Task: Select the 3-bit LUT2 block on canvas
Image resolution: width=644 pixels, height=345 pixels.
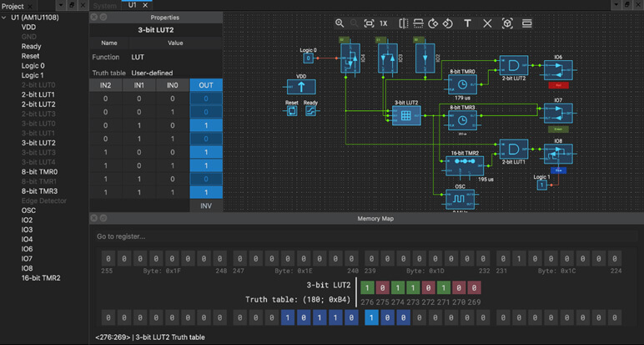Action: click(x=406, y=115)
